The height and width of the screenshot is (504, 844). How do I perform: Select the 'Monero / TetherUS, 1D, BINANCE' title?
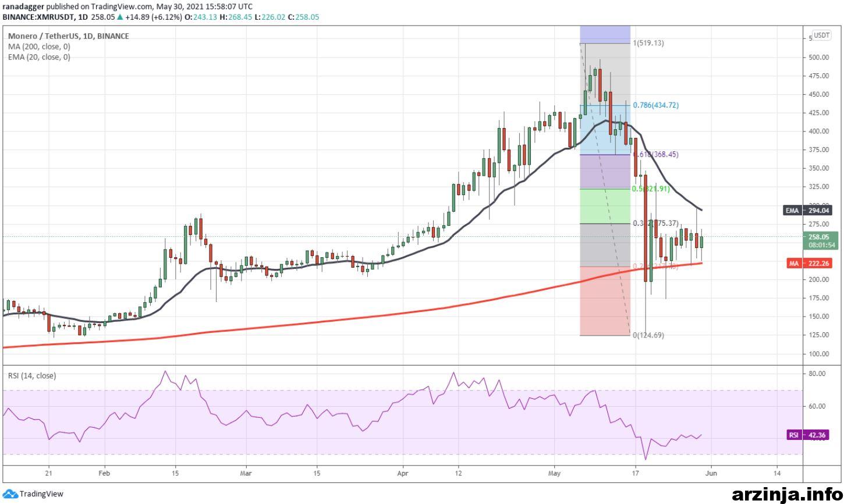(69, 36)
